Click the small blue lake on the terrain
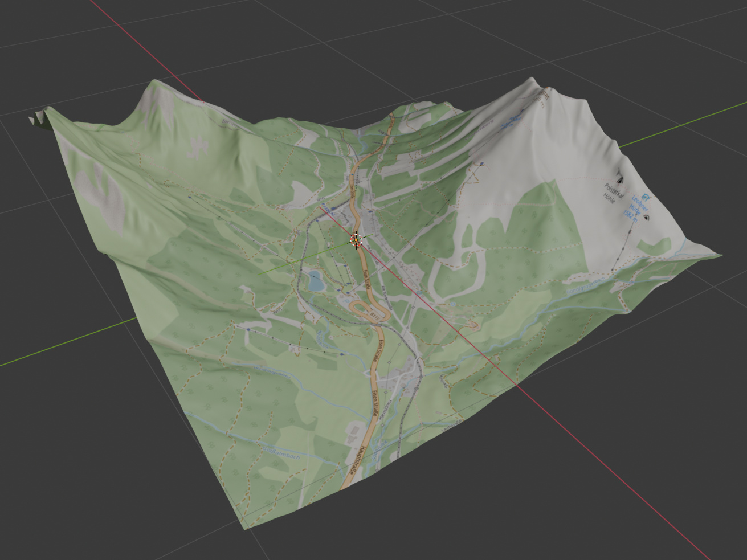 pyautogui.click(x=315, y=280)
